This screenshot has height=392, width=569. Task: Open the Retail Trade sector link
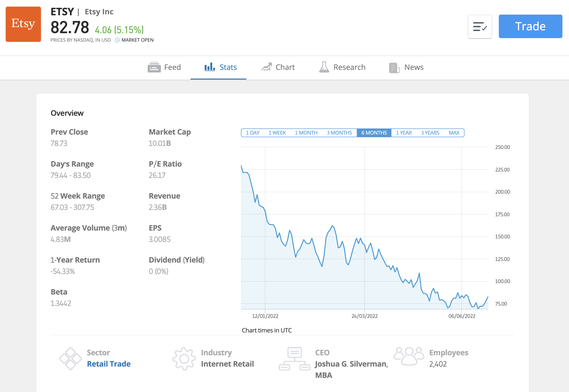(x=109, y=364)
